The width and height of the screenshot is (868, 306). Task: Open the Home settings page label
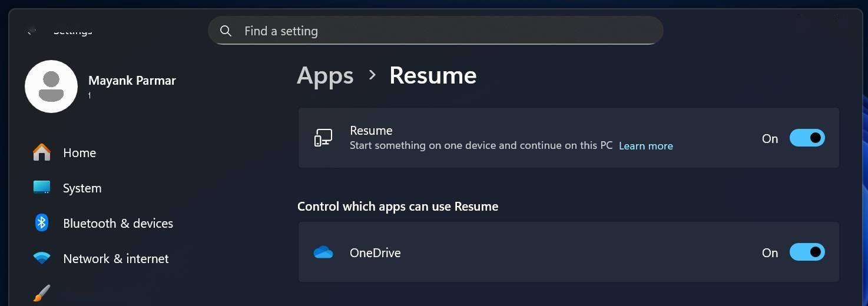click(79, 153)
